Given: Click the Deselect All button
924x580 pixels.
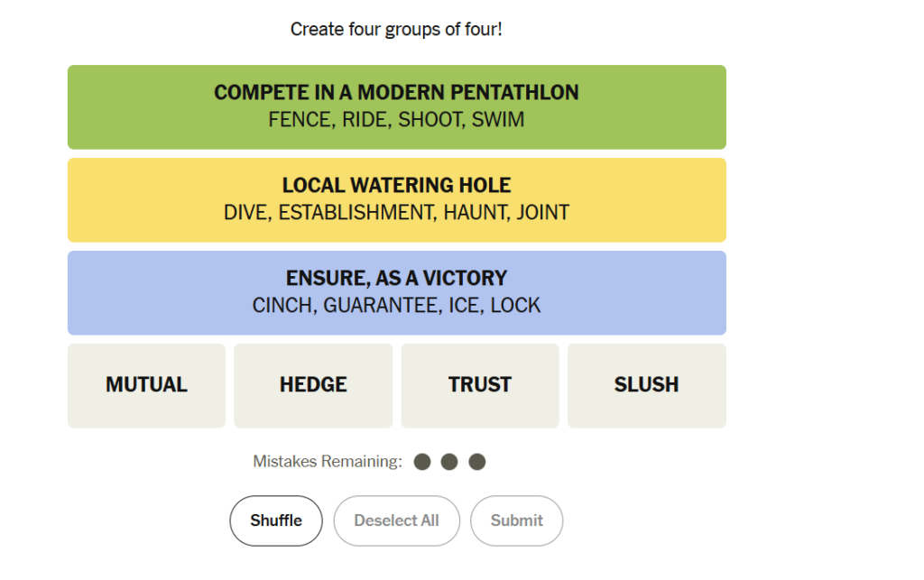Looking at the screenshot, I should pos(397,520).
